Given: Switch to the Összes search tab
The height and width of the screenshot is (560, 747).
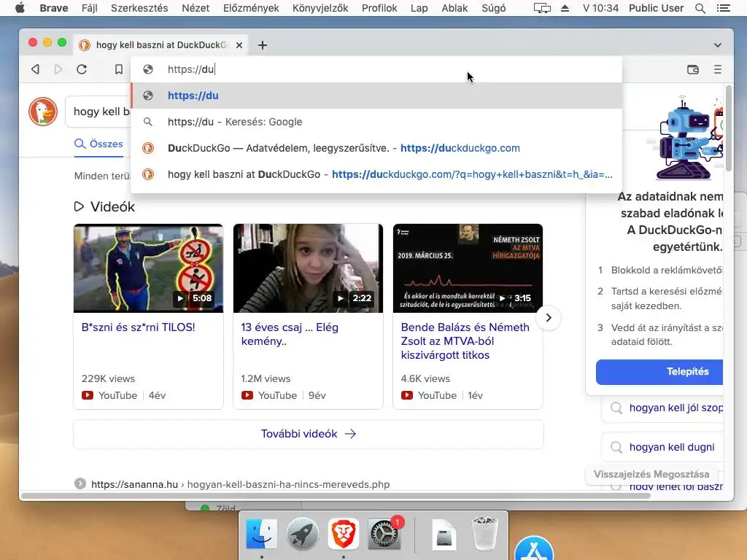Looking at the screenshot, I should (x=98, y=144).
